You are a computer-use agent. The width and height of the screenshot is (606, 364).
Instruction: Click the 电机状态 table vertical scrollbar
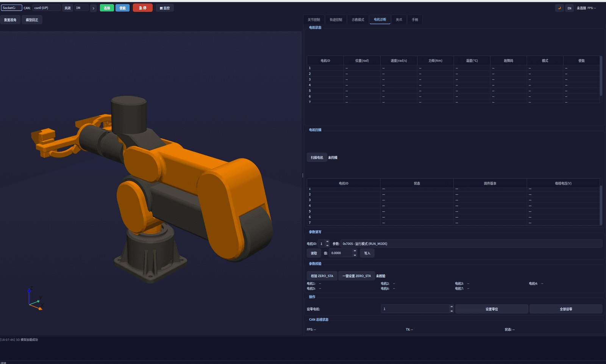601,76
